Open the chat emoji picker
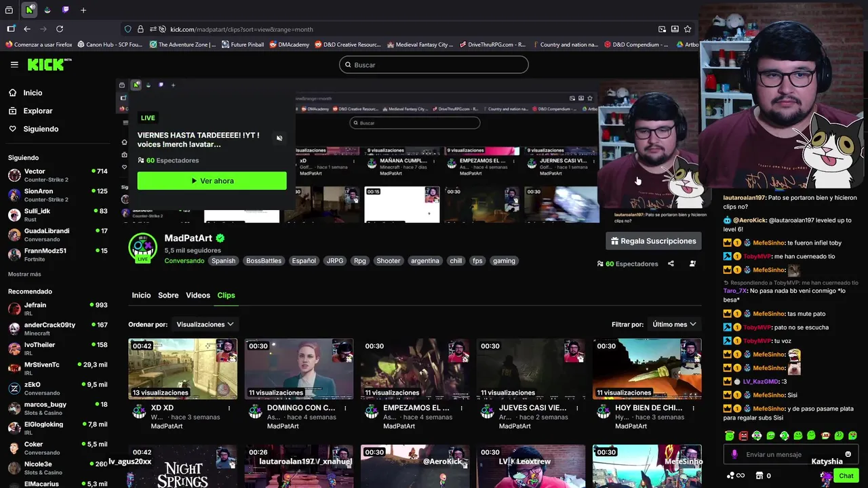The width and height of the screenshot is (868, 488). 848,454
